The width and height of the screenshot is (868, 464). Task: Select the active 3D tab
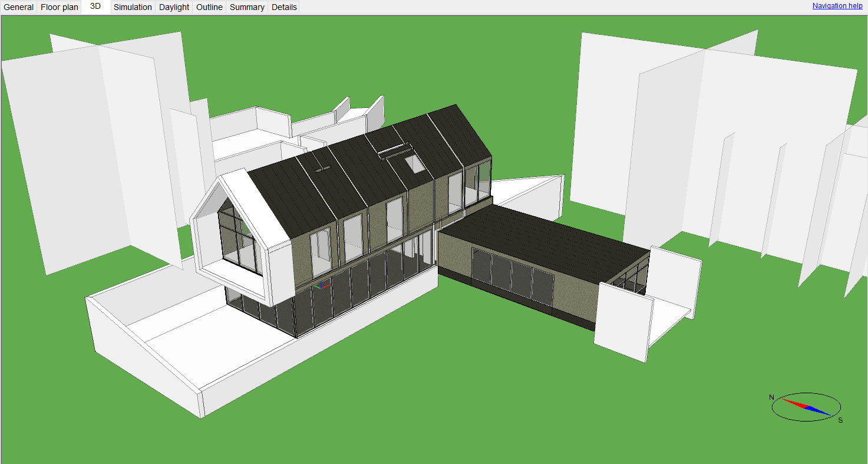click(94, 6)
